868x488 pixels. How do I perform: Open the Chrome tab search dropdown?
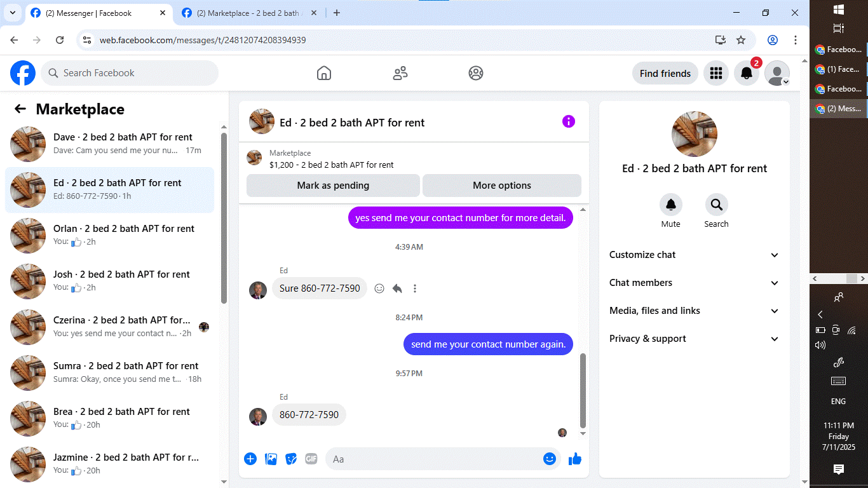coord(12,13)
